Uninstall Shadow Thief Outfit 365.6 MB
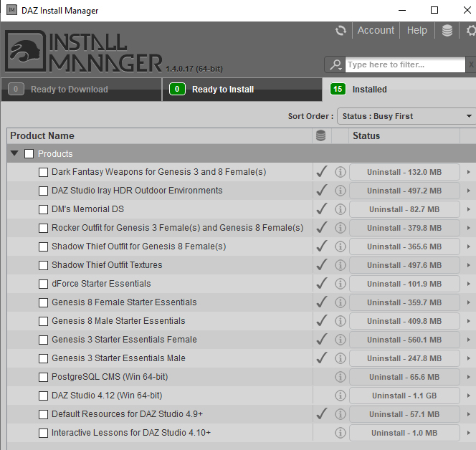The image size is (476, 450). 404,246
